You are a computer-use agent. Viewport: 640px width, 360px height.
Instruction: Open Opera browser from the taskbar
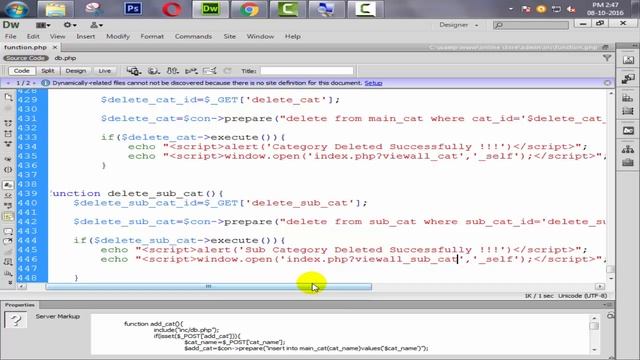tap(171, 9)
